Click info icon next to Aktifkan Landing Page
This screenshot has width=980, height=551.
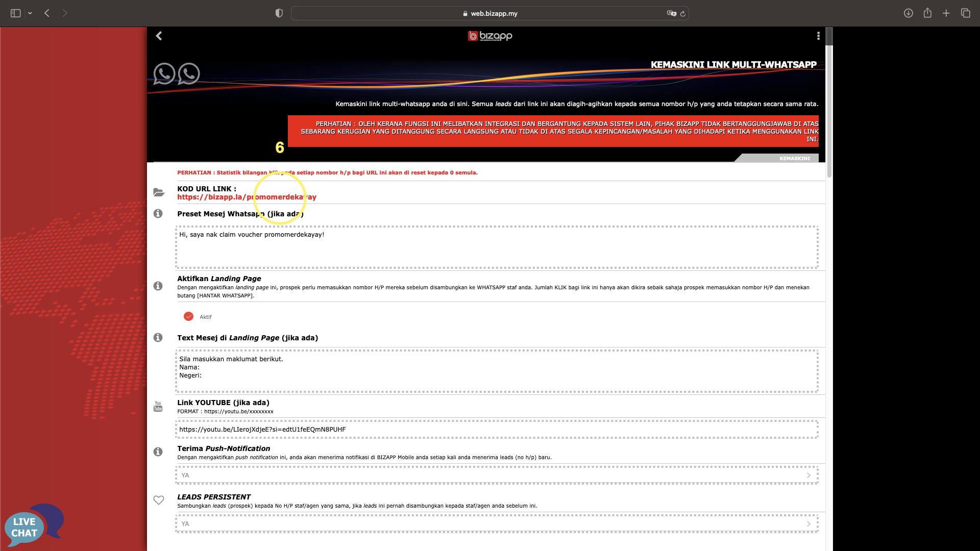click(x=158, y=286)
